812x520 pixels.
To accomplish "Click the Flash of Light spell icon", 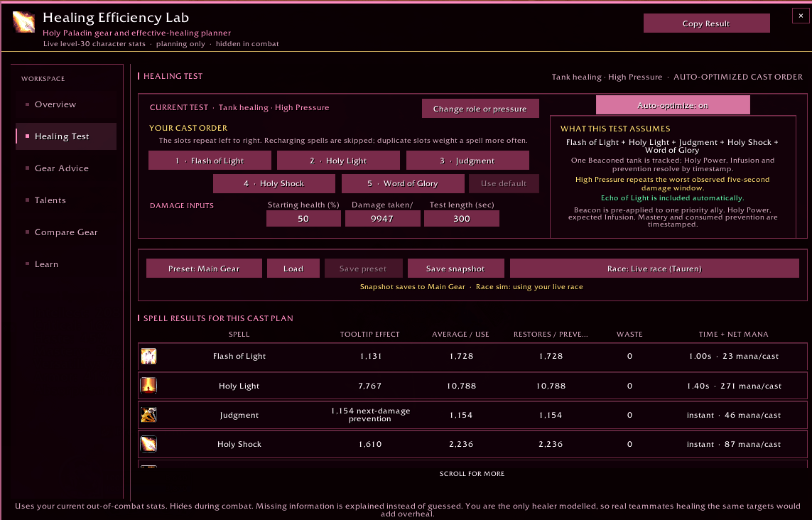I will (148, 357).
